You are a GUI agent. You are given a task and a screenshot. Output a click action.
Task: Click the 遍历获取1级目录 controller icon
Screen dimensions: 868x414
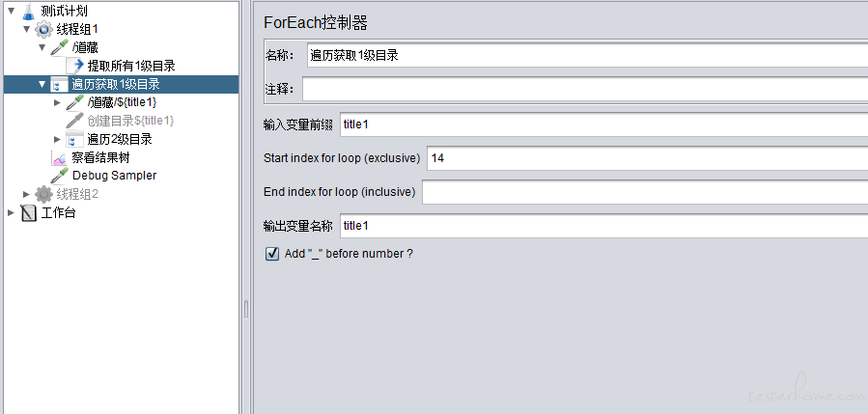59,84
